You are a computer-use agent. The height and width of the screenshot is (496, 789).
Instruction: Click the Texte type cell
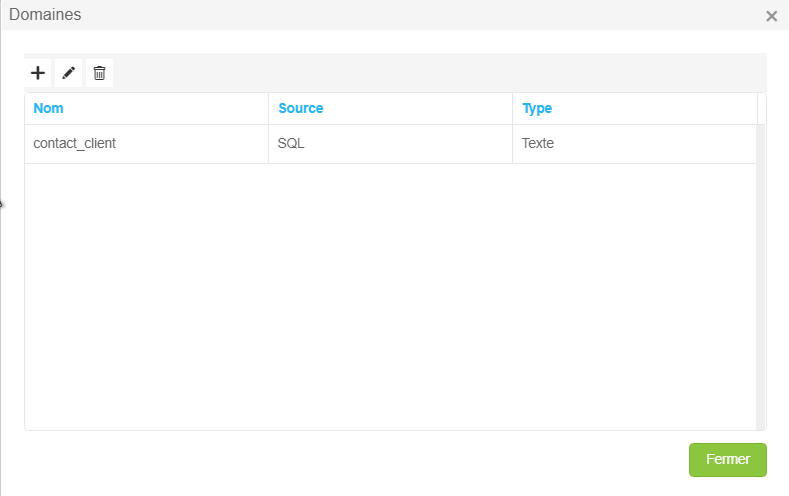click(538, 143)
